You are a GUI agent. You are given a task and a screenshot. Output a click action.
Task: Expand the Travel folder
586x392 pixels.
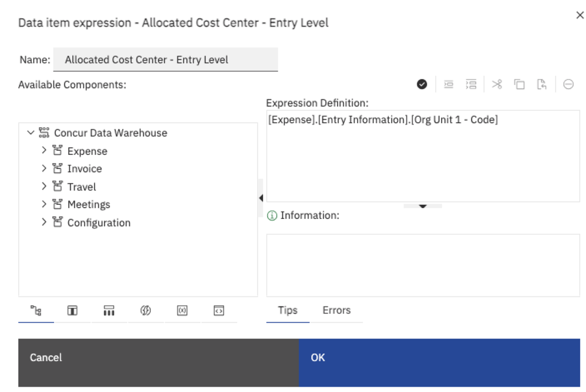click(x=43, y=186)
